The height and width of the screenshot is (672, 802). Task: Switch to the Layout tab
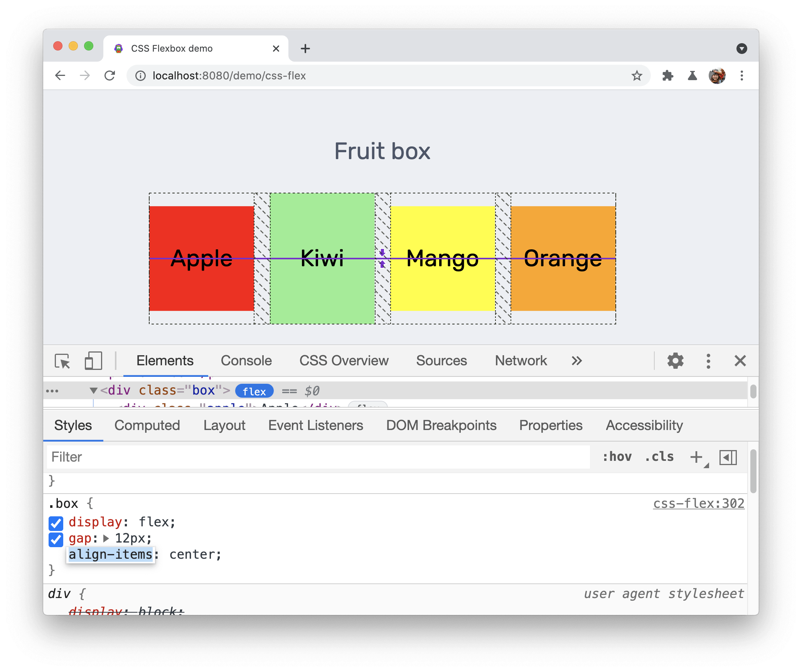coord(224,425)
